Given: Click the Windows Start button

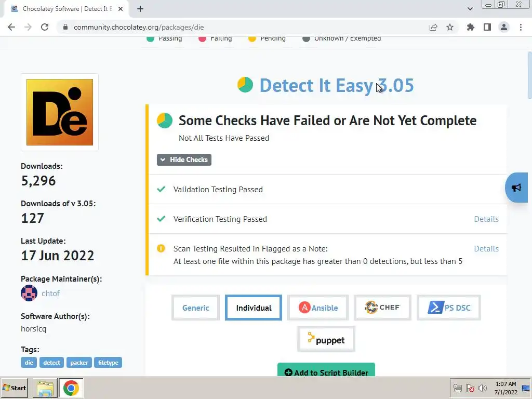Looking at the screenshot, I should click(14, 388).
